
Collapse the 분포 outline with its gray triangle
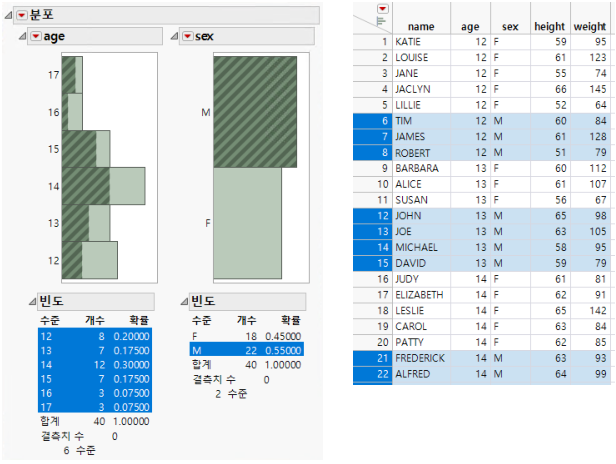[8, 15]
